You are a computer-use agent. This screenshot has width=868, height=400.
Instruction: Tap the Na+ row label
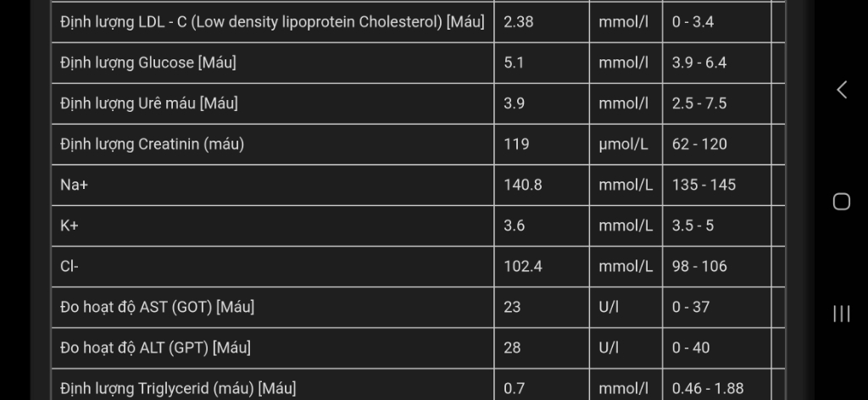(x=75, y=185)
